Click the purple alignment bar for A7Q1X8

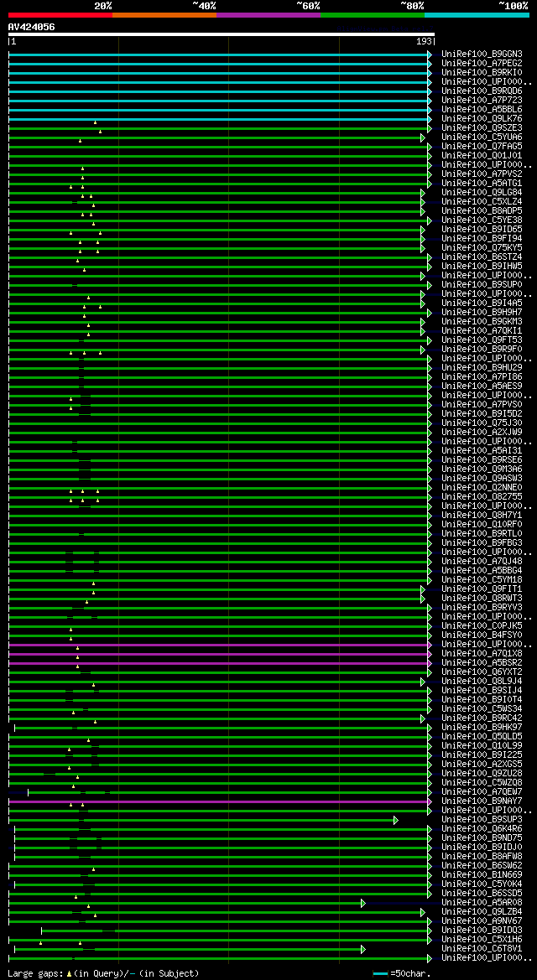218,654
